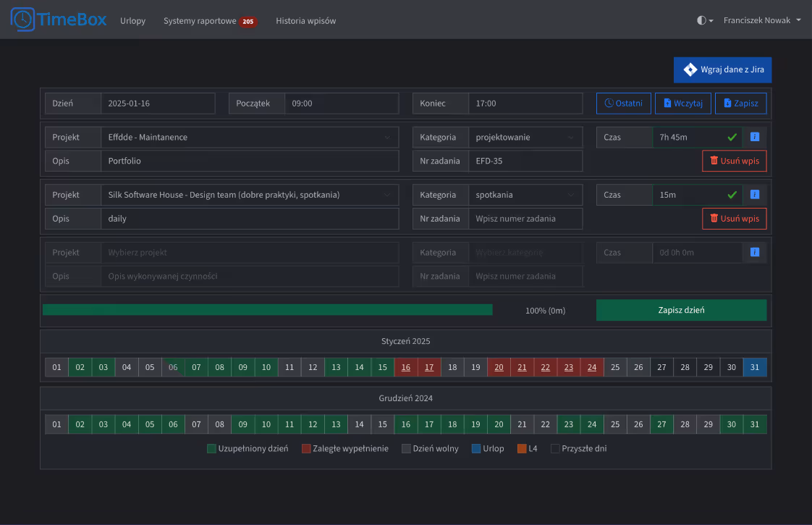Click the Ostatni clock button

623,104
